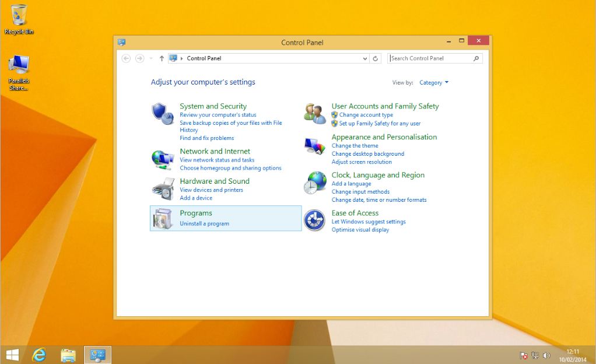Image resolution: width=596 pixels, height=364 pixels.
Task: Click Review your computer's status
Action: pos(218,115)
